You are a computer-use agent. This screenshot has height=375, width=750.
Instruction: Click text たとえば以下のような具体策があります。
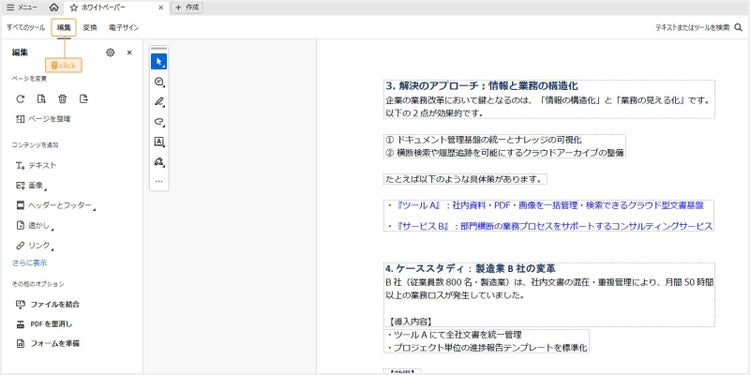click(464, 179)
